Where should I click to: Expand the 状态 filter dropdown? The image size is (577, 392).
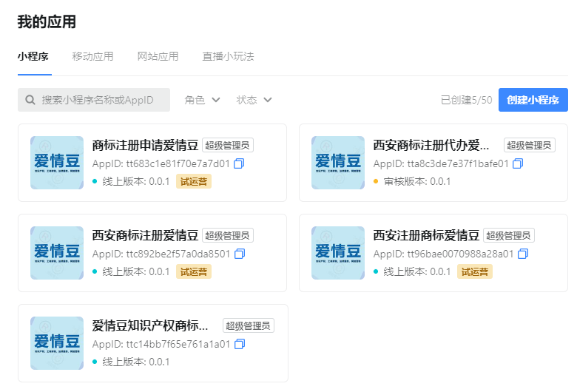click(254, 100)
